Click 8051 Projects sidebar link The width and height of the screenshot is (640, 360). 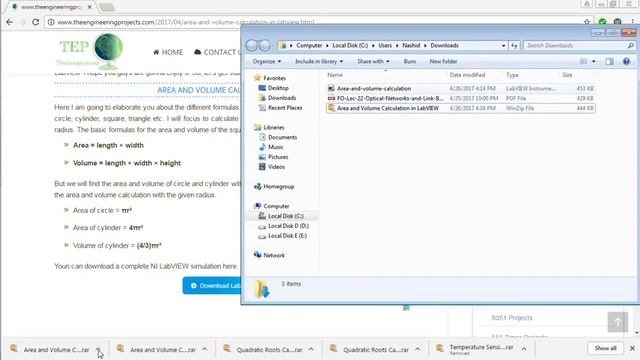[512, 318]
